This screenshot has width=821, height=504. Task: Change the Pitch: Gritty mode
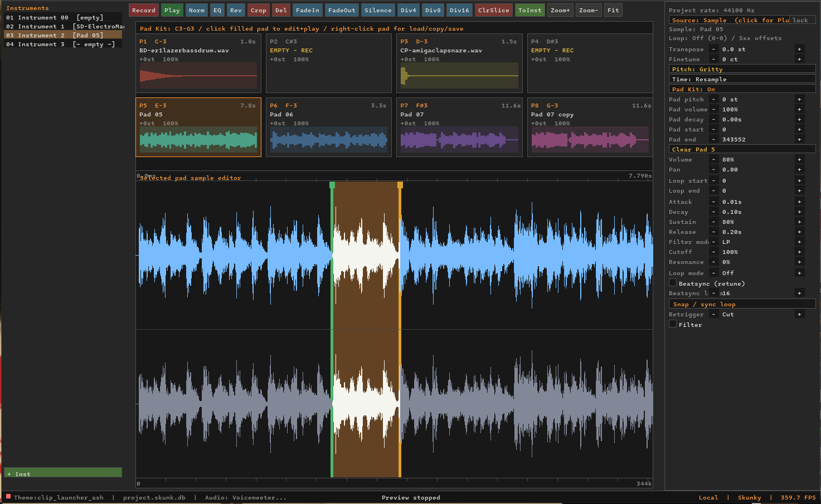click(742, 69)
